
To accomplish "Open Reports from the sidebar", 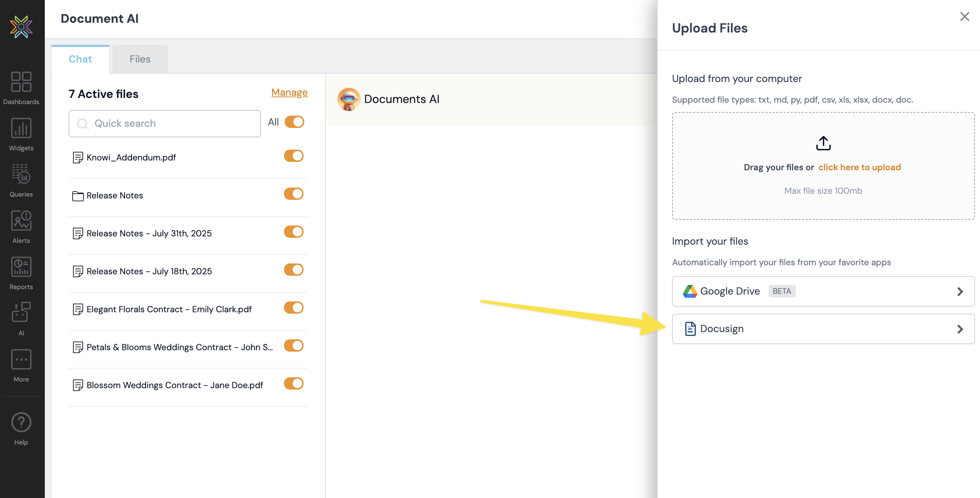I will [x=21, y=267].
